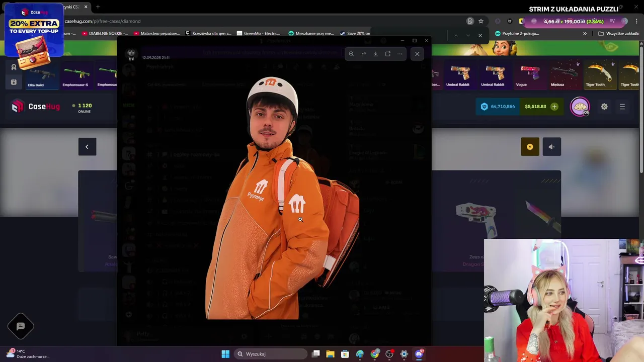Open Paint app from taskbar
The width and height of the screenshot is (644, 362).
360,354
